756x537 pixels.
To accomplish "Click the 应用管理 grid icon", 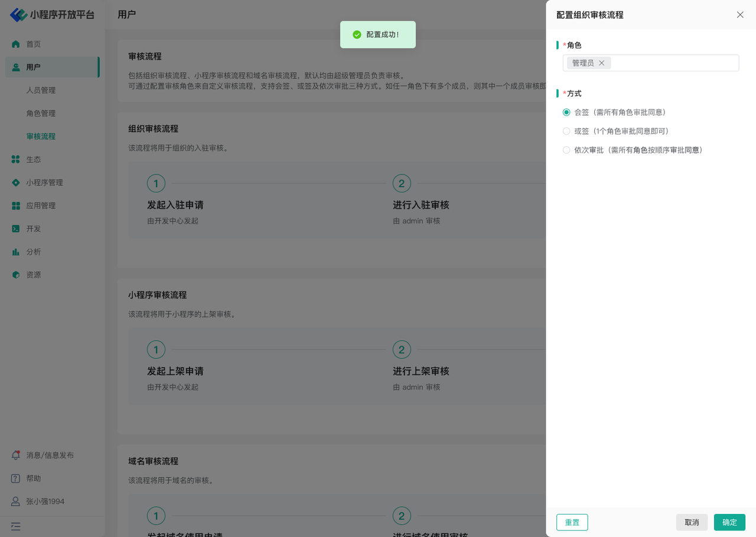I will click(x=16, y=206).
